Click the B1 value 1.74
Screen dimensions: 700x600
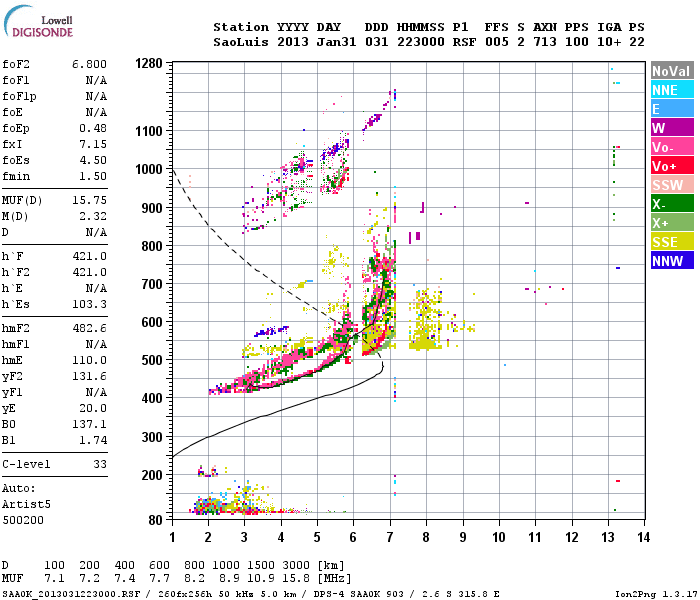pos(93,440)
